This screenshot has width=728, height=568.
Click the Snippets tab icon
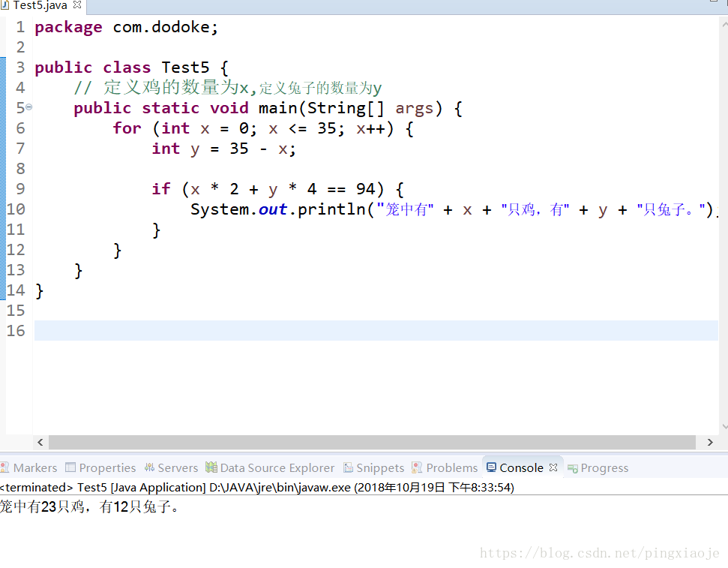pyautogui.click(x=348, y=467)
